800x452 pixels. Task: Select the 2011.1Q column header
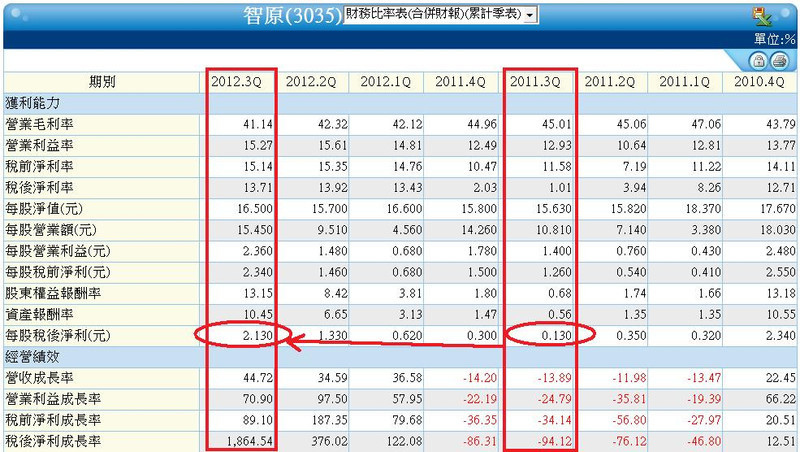point(684,82)
